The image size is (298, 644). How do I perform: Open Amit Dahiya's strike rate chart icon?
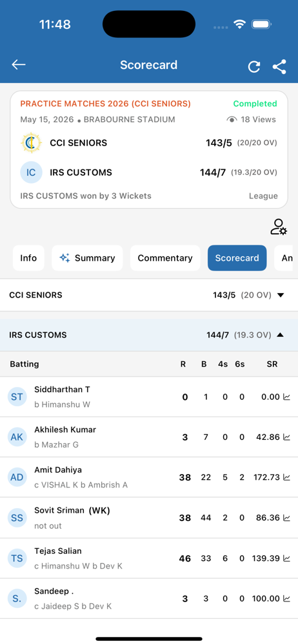(x=287, y=477)
